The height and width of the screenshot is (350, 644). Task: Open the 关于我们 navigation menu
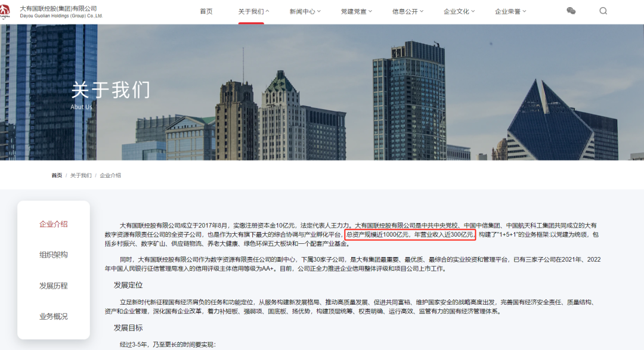coord(251,11)
